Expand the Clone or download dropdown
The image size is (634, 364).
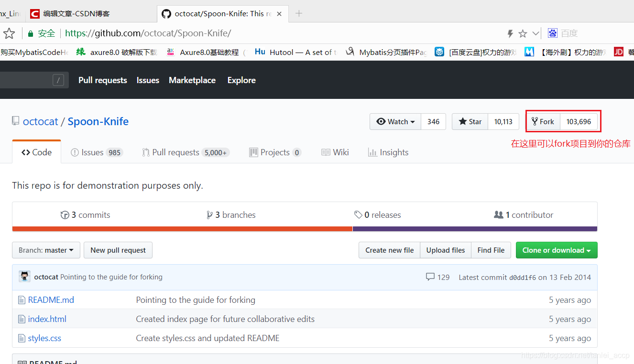557,250
